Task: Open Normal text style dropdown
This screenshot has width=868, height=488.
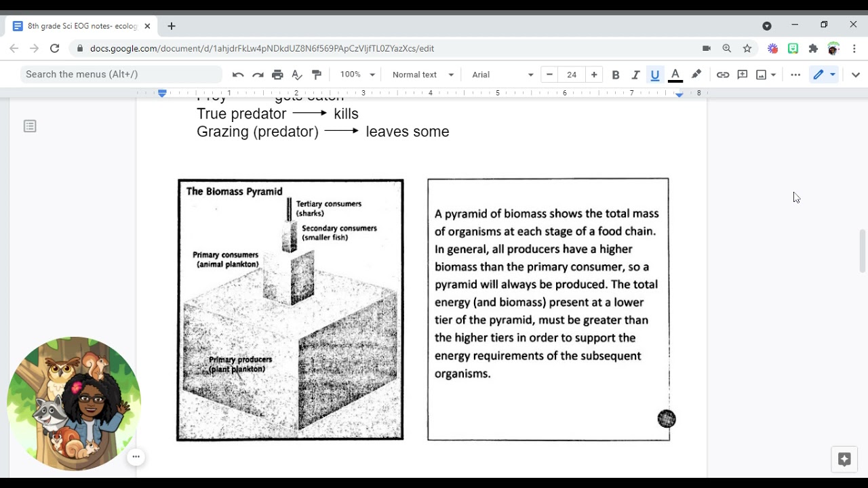Action: pos(422,75)
